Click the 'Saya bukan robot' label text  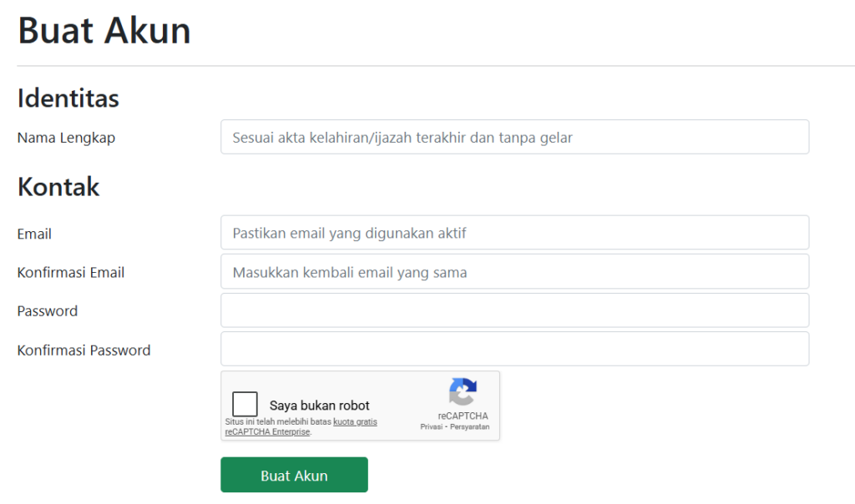319,406
